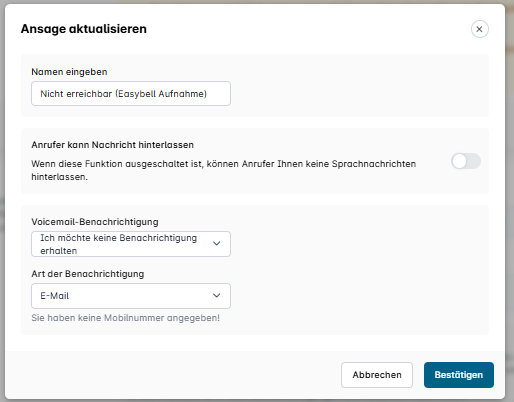The height and width of the screenshot is (402, 514).
Task: Expand the Art der Benachrichtigung dropdown
Action: pos(131,296)
